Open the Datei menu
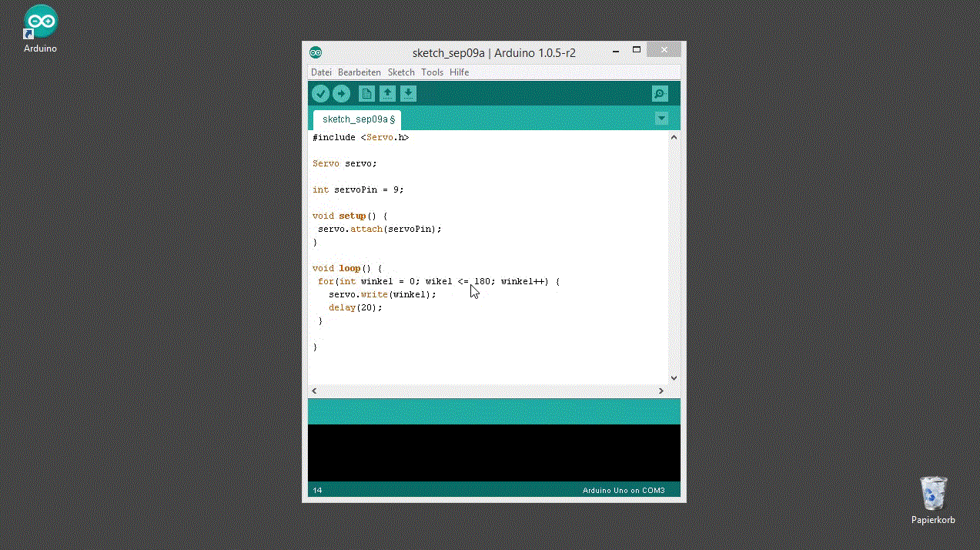This screenshot has width=980, height=550. 321,72
